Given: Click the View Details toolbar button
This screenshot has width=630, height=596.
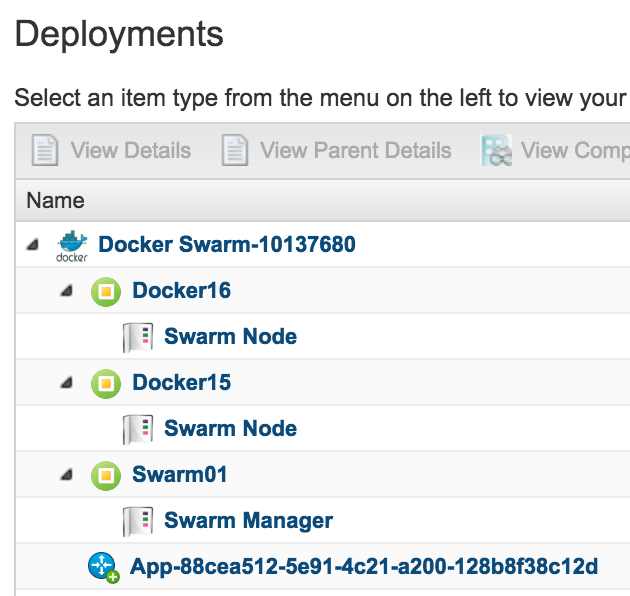Looking at the screenshot, I should tap(111, 151).
